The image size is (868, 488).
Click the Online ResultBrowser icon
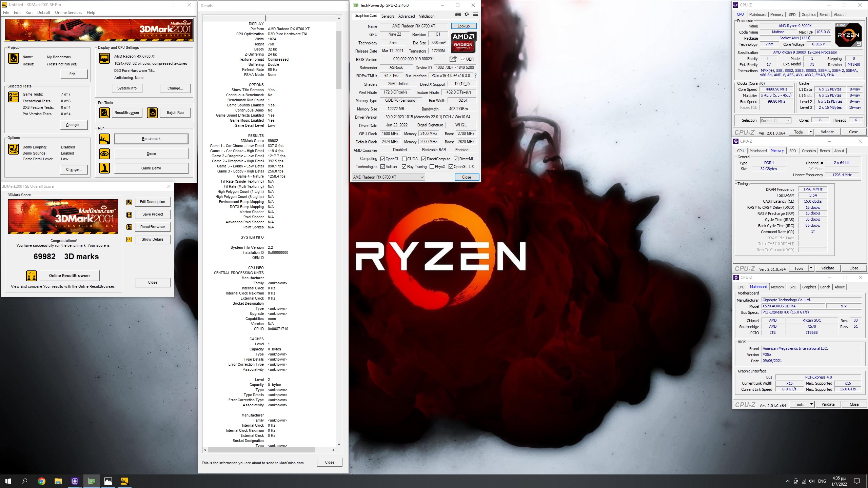tap(32, 276)
